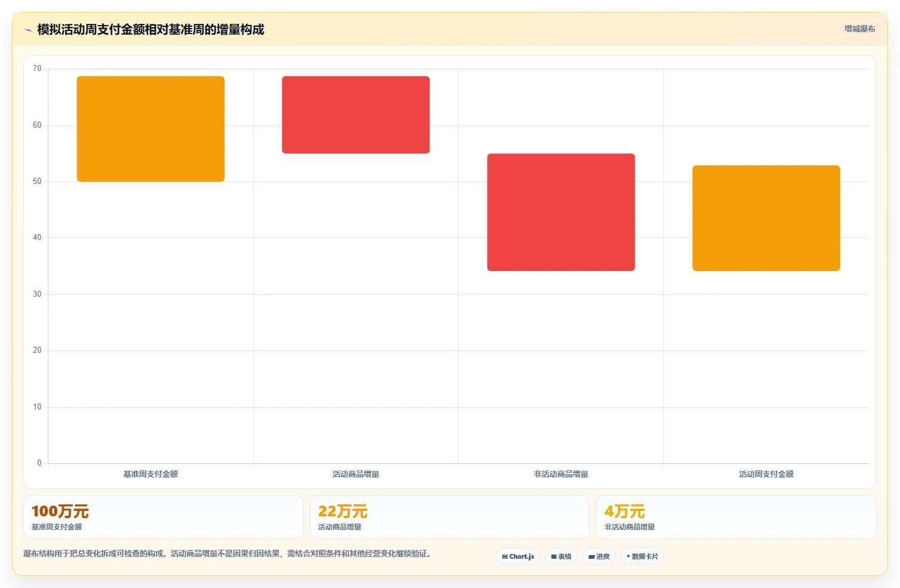Click the y-axis value 20
Screen dimensions: 900x588
point(37,350)
